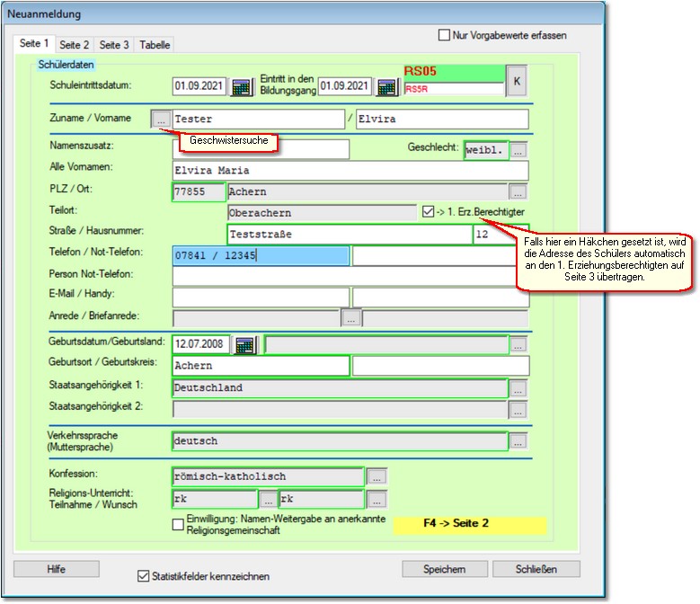Open PLZ / Ort lookup ellipsis button

[518, 191]
